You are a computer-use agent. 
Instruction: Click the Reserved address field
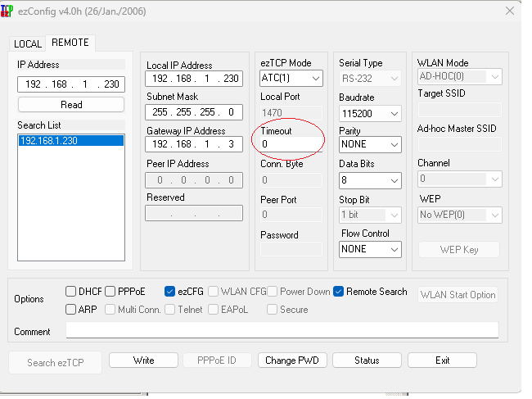(x=194, y=213)
